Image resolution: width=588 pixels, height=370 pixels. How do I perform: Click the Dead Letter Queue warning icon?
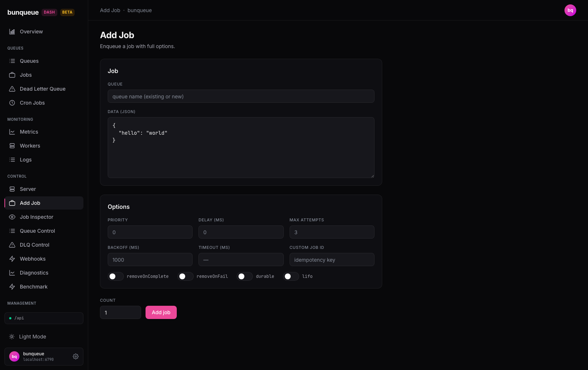pos(12,89)
